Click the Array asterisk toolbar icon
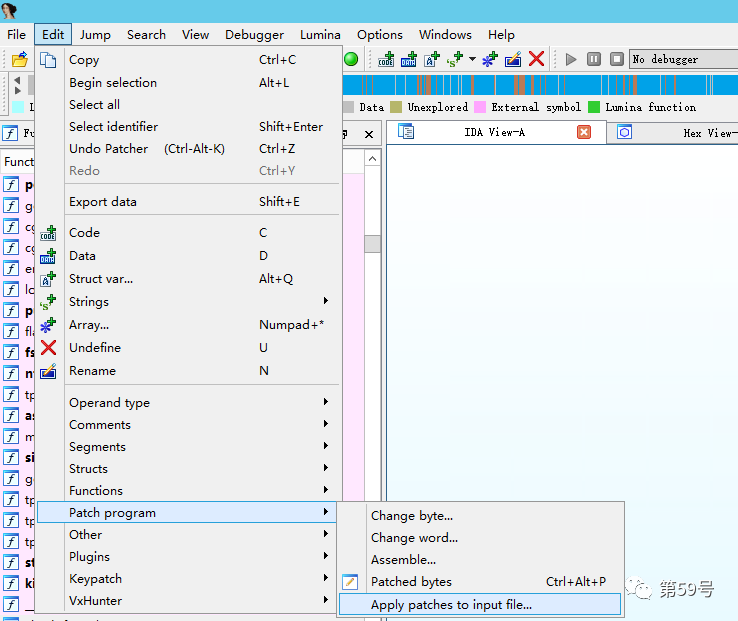Viewport: 738px width, 621px height. (489, 59)
